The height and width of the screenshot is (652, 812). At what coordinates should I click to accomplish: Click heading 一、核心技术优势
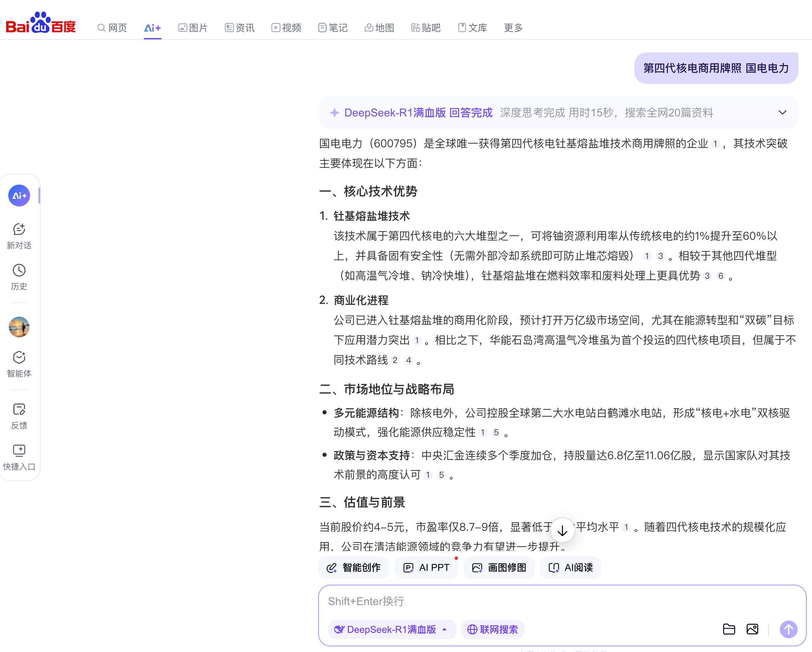(368, 191)
